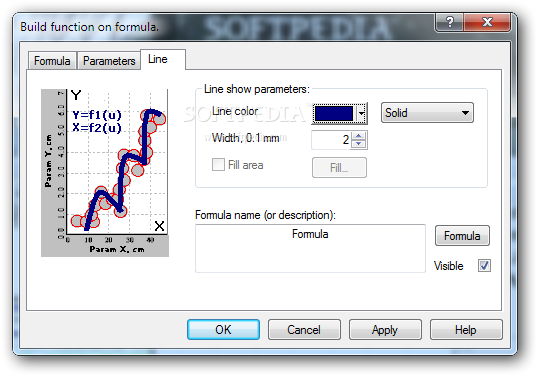Viewport: 538px width, 376px height.
Task: Increase line width with up spinner arrow
Action: (359, 136)
